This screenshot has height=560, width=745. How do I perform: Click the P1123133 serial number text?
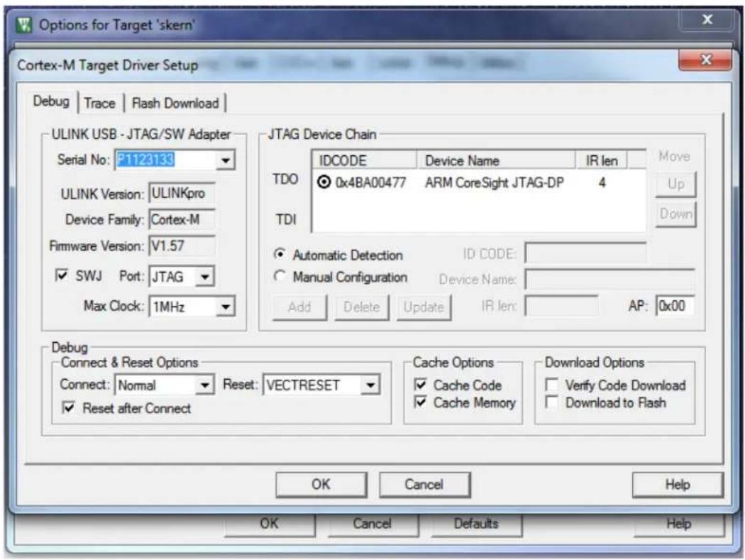[146, 159]
